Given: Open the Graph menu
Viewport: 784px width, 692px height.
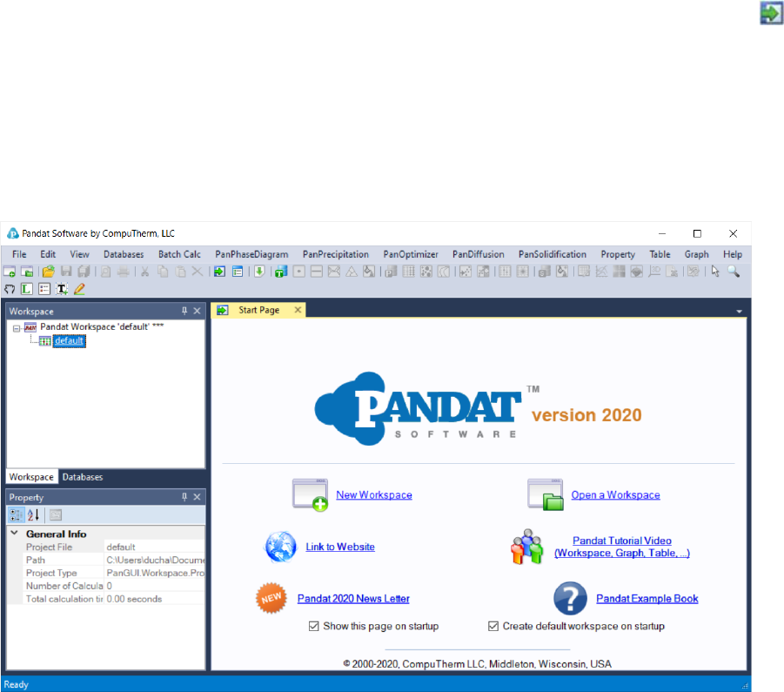Looking at the screenshot, I should click(696, 254).
